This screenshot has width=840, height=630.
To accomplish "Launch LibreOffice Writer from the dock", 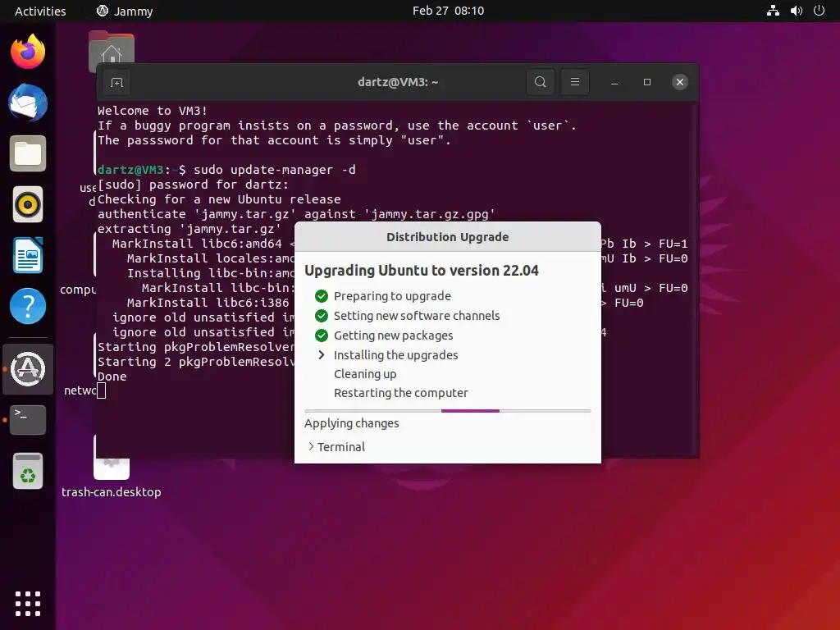I will coord(28,255).
